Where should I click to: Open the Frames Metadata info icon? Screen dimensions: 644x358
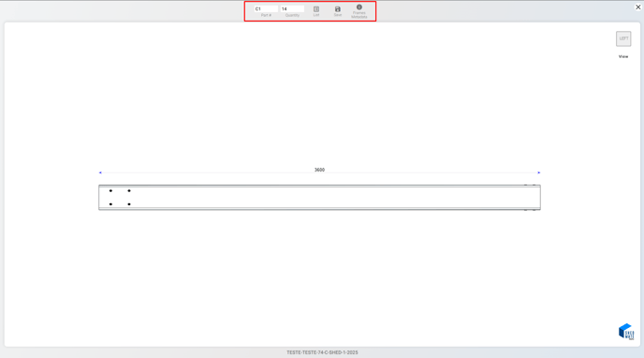click(359, 7)
